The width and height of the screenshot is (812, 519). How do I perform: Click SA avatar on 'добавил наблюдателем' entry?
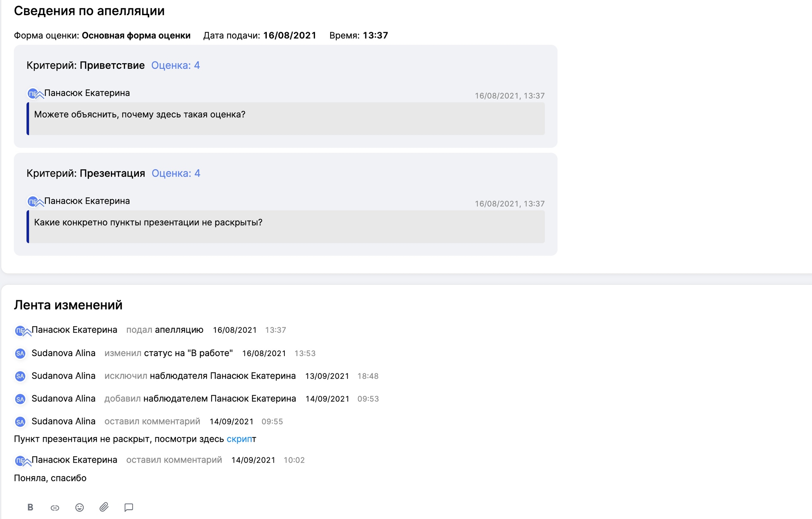click(20, 399)
